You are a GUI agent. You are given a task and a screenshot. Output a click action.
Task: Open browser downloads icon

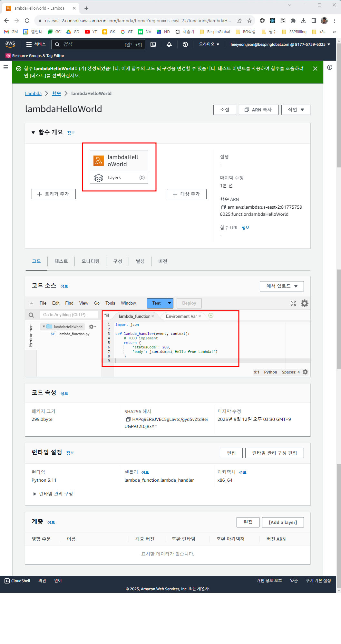point(304,21)
